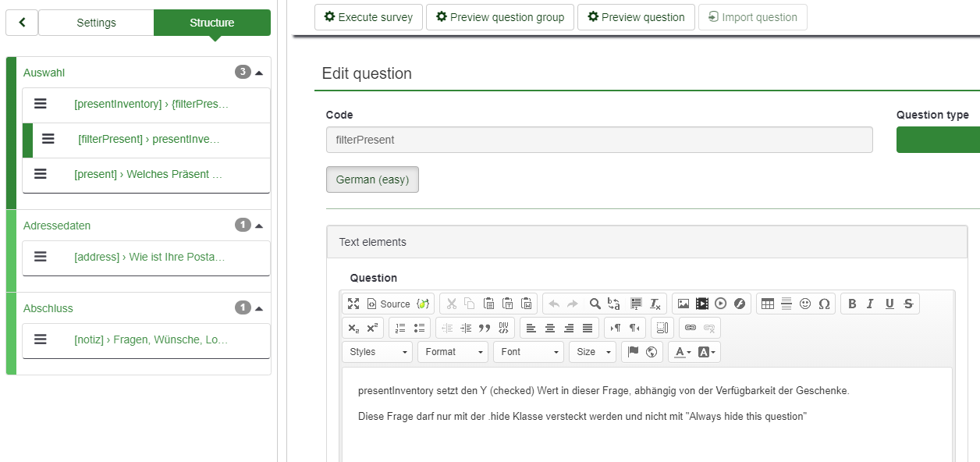Maximize the question editor

pos(353,304)
